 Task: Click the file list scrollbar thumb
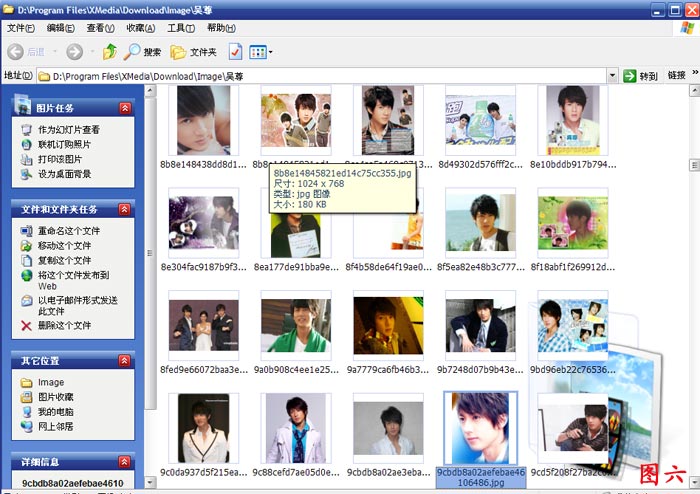694,165
